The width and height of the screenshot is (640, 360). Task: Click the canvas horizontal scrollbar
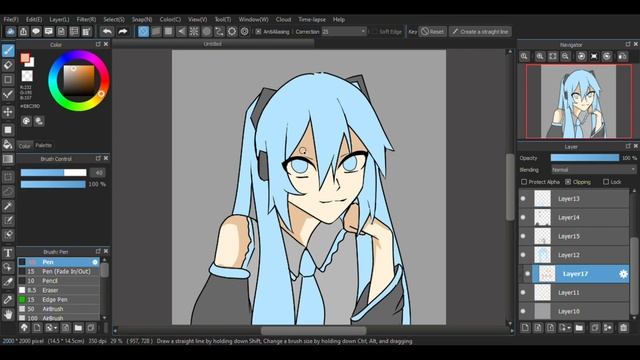point(313,330)
